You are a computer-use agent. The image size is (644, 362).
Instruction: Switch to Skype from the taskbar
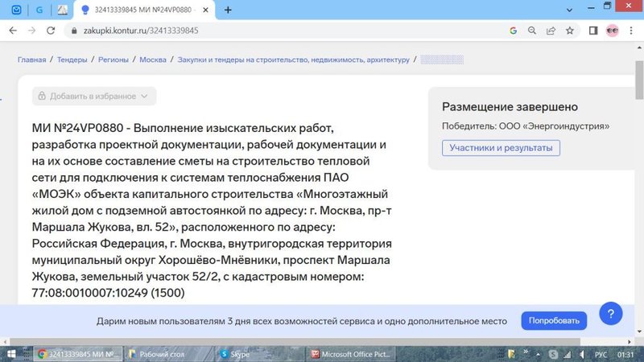[x=259, y=354]
